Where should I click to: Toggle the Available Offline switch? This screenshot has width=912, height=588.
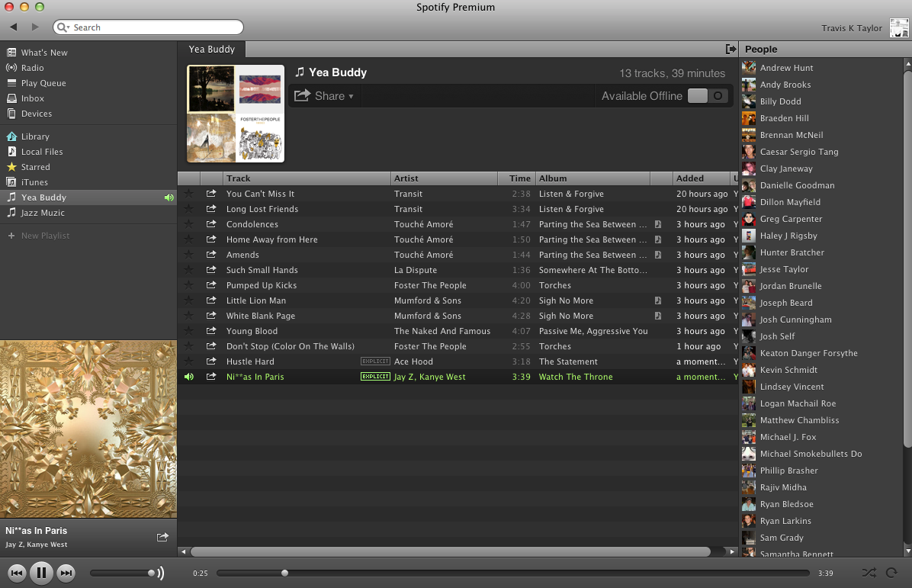pyautogui.click(x=708, y=96)
